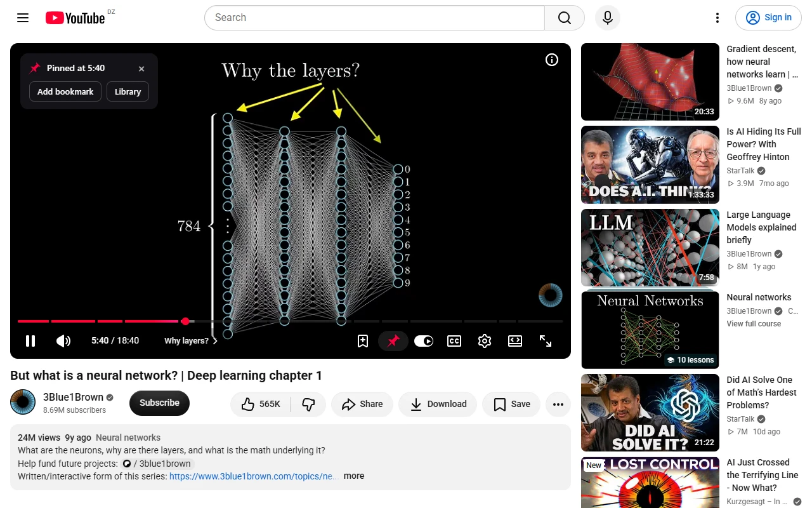
Task: Pause the video
Action: [30, 341]
